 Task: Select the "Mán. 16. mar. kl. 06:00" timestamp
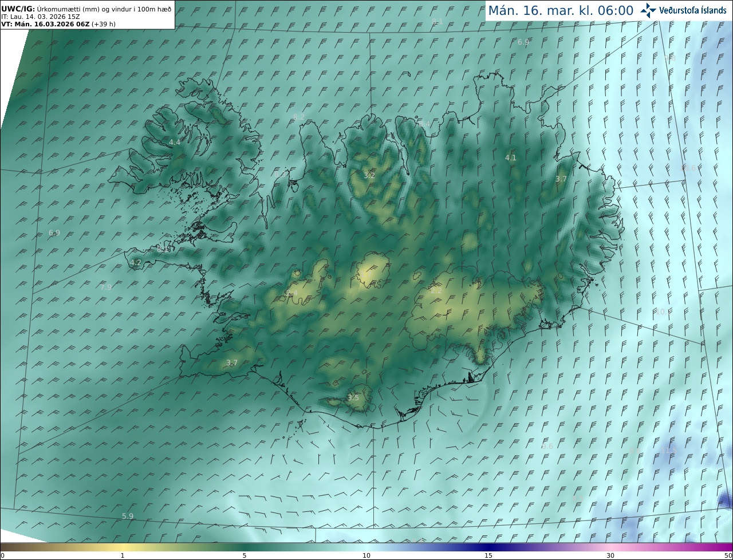561,10
